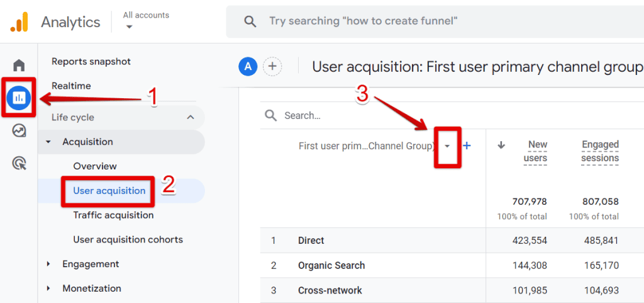The image size is (644, 303).
Task: Open the Home icon in sidebar
Action: click(x=19, y=65)
